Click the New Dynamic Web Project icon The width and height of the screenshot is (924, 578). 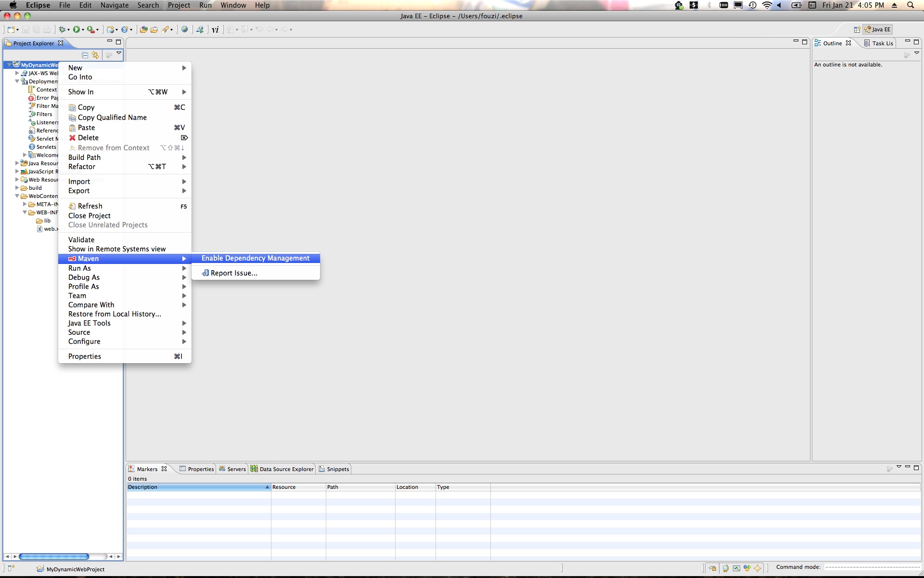[110, 29]
